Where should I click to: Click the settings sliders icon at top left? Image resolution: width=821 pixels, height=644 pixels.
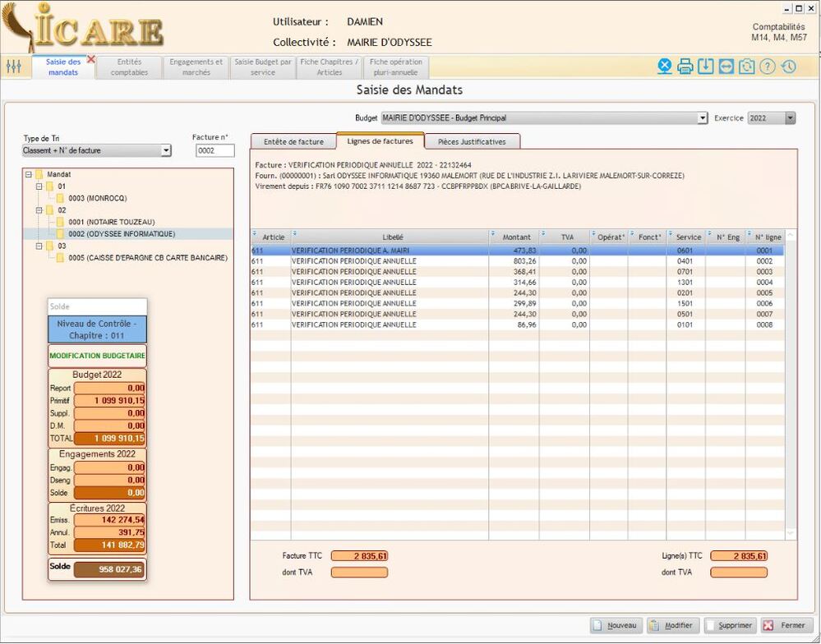[x=13, y=67]
